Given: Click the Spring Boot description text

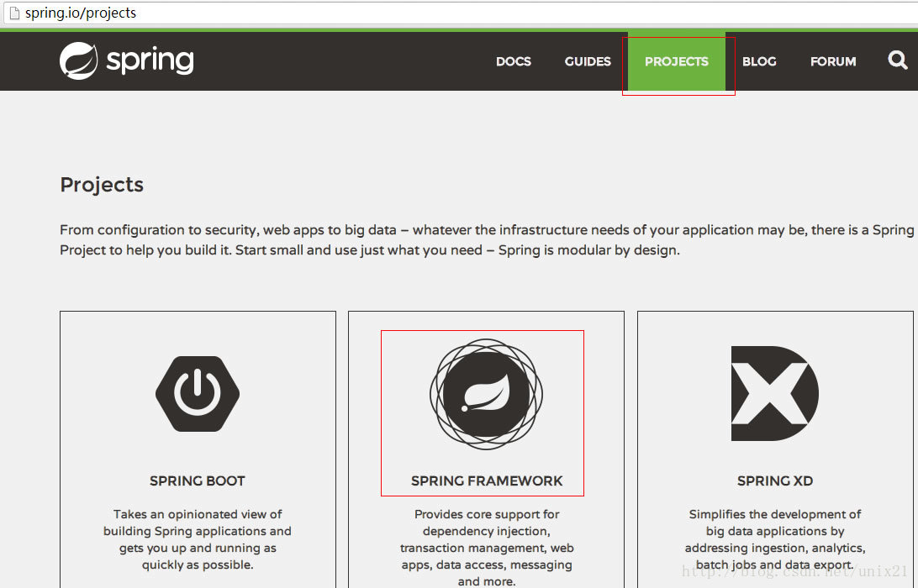Looking at the screenshot, I should pos(198,539).
